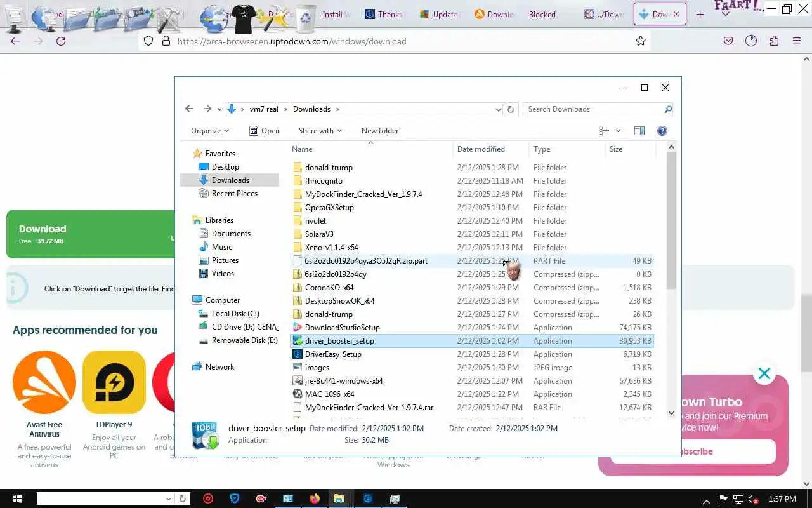The height and width of the screenshot is (508, 812).
Task: Click the Explorer back arrow
Action: [x=188, y=109]
